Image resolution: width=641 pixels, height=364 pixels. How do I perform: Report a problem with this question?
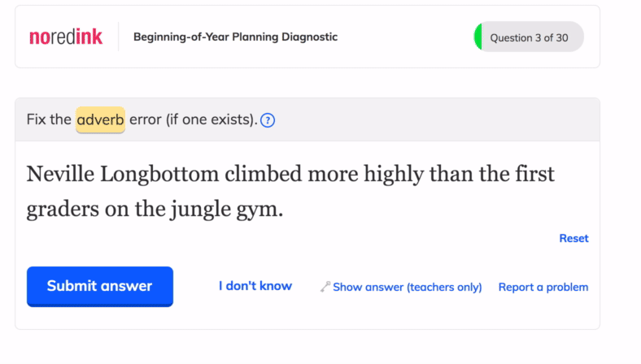pyautogui.click(x=543, y=287)
